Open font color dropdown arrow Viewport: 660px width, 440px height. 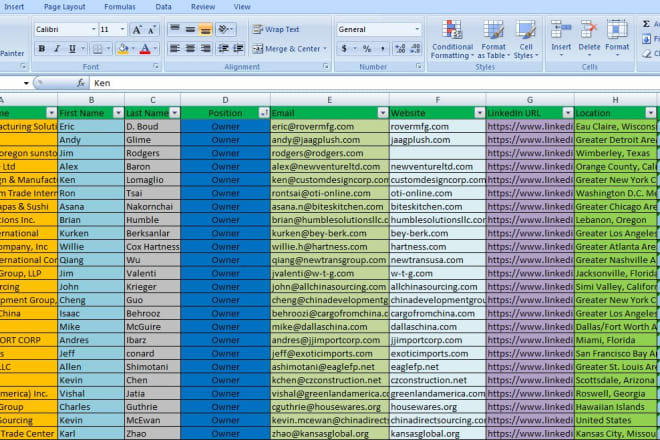155,49
